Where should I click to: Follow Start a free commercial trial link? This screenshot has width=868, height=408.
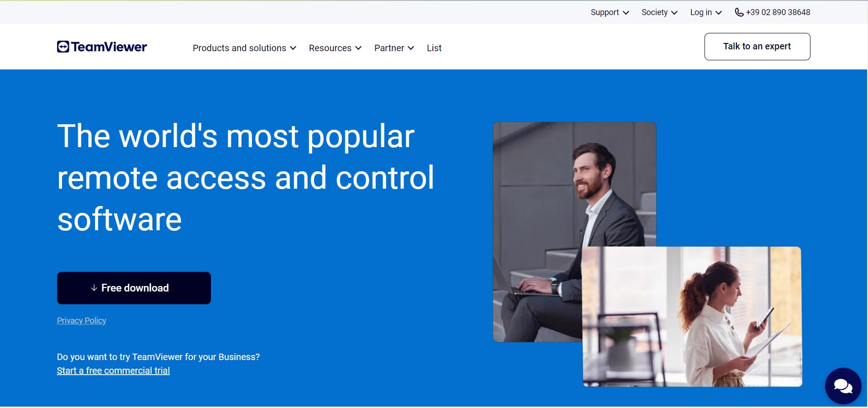pos(113,371)
